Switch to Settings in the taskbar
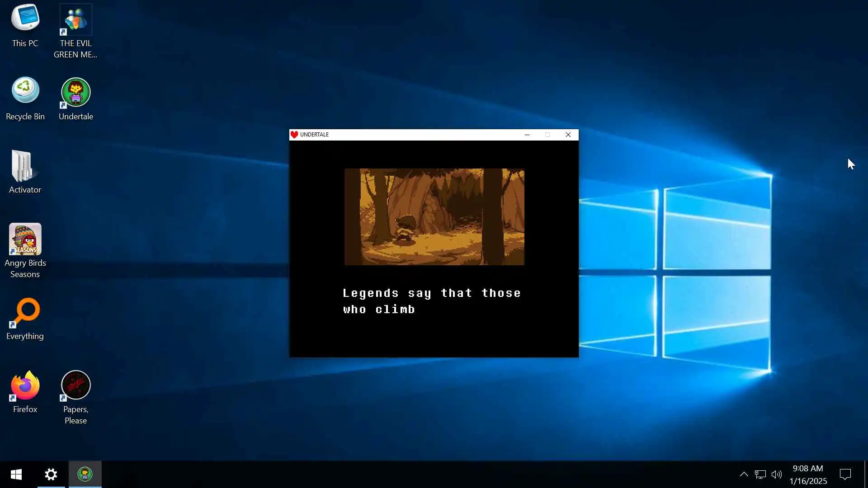Image resolution: width=868 pixels, height=488 pixels. (x=51, y=474)
